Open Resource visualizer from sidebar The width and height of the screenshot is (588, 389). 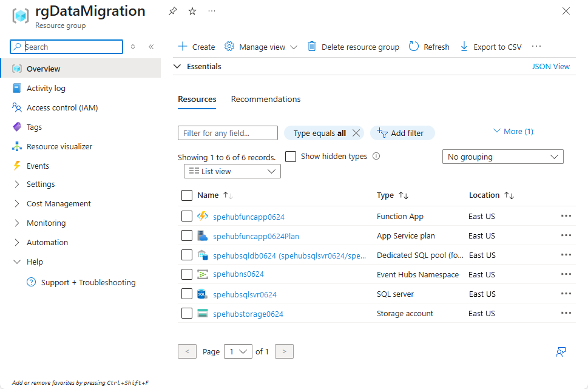tap(59, 146)
